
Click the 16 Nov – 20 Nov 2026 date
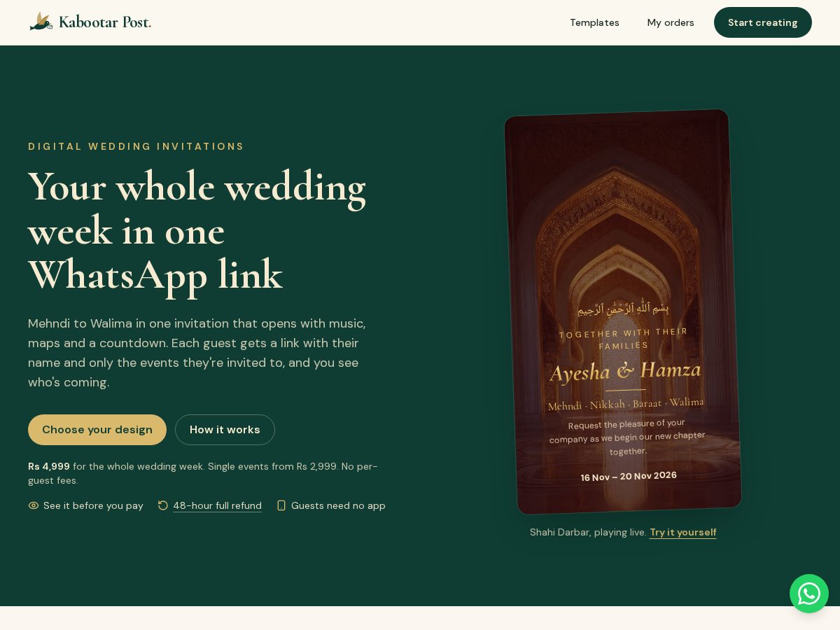629,476
